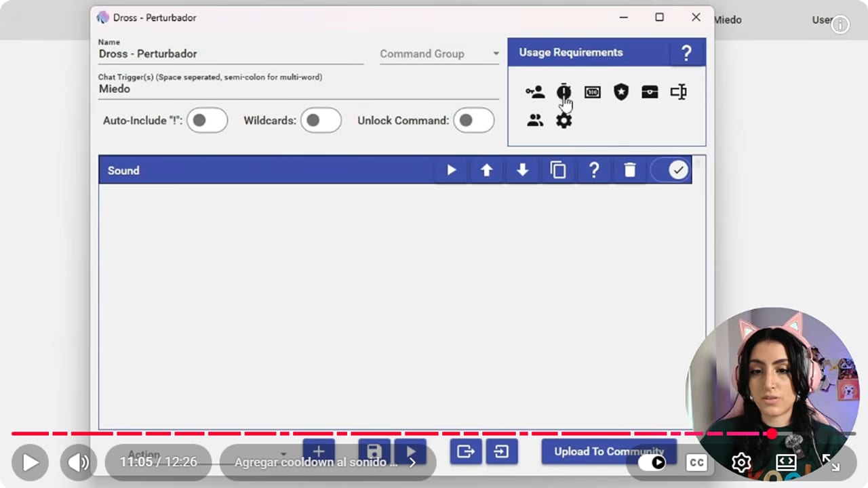The height and width of the screenshot is (488, 868).
Task: Click the add action plus button
Action: (319, 451)
